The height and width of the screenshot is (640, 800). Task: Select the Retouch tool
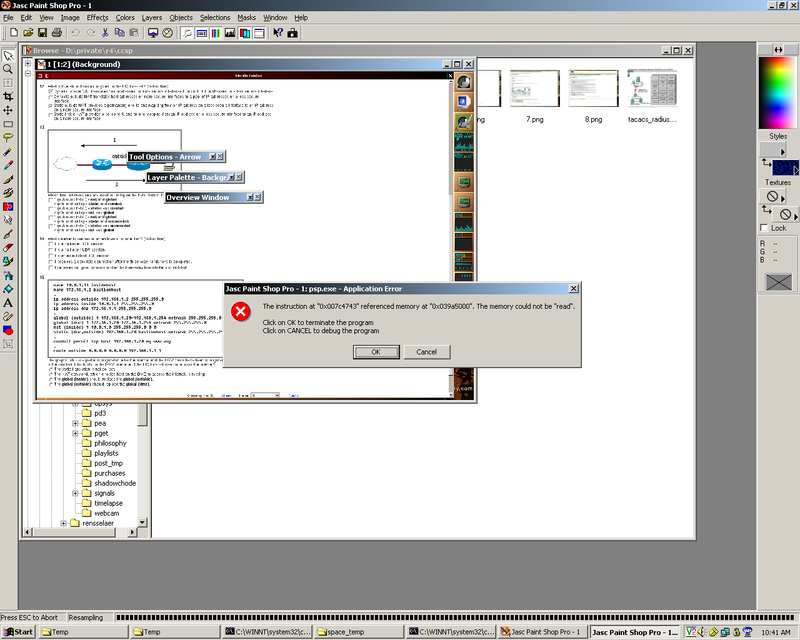pyautogui.click(x=8, y=220)
